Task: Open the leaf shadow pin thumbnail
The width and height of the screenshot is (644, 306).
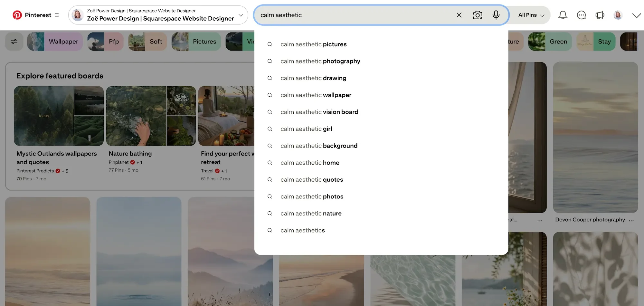Action: tap(595, 269)
